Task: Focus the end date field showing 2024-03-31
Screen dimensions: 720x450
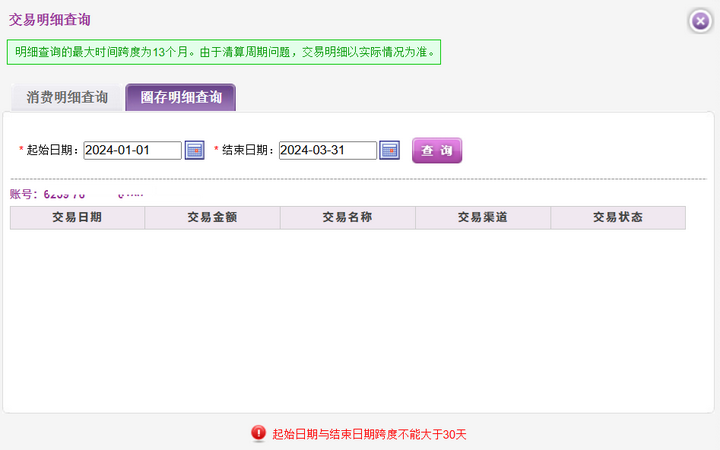Action: point(327,150)
